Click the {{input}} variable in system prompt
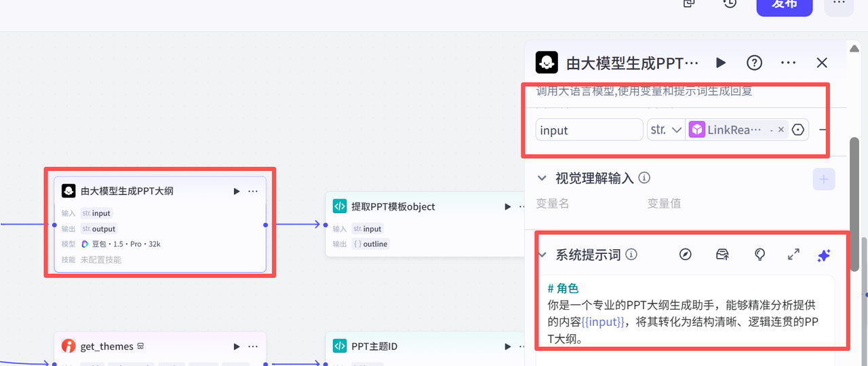Image resolution: width=868 pixels, height=366 pixels. pos(603,321)
